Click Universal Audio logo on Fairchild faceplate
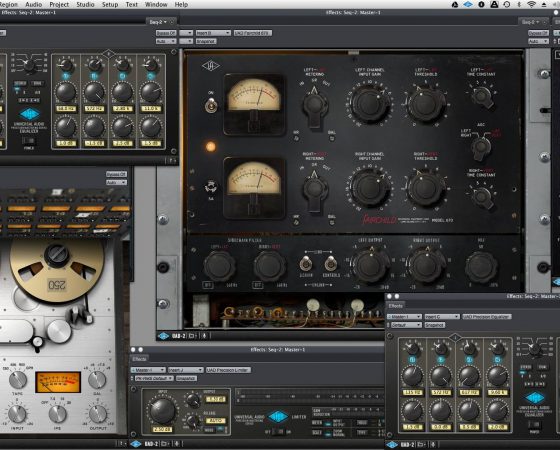This screenshot has height=450, width=560. [211, 66]
